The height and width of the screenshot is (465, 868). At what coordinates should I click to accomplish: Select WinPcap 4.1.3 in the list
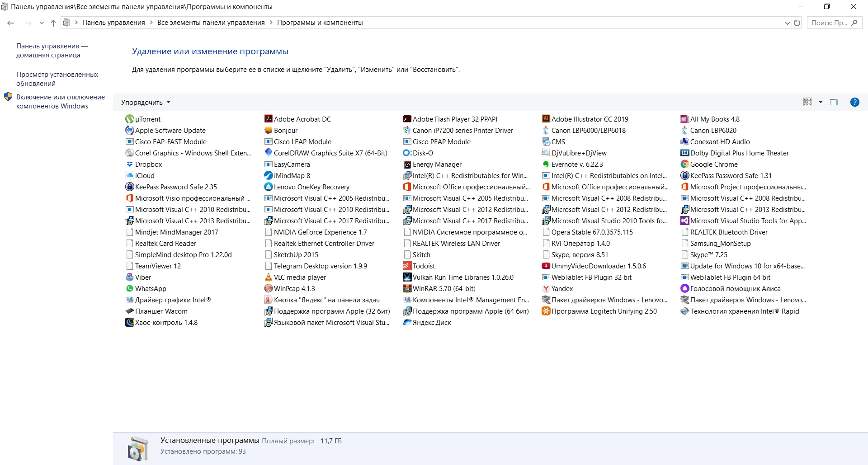coord(290,289)
